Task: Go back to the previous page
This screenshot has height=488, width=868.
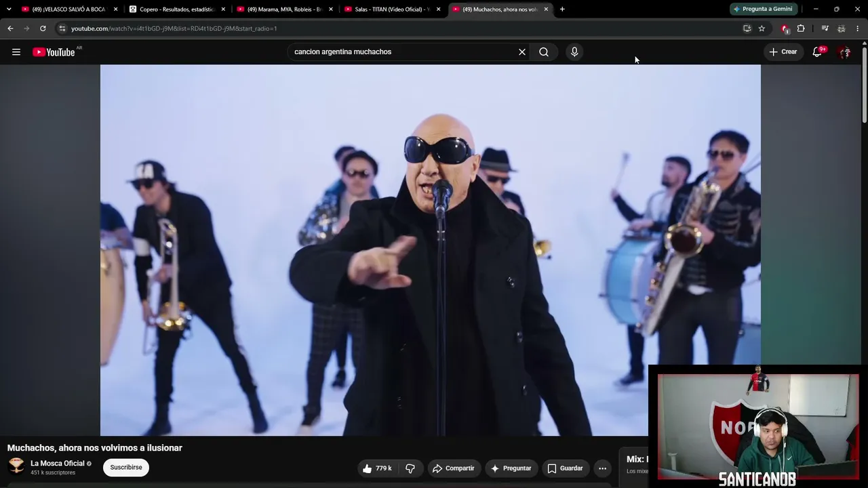Action: [x=10, y=28]
